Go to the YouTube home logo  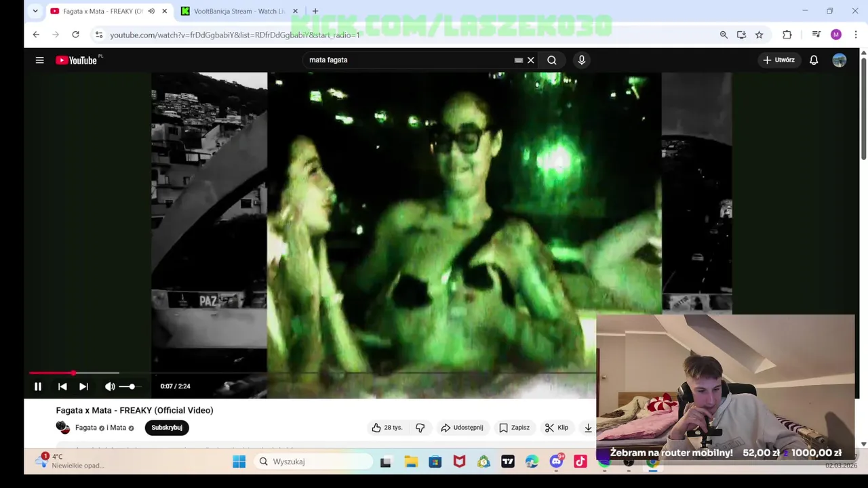click(77, 60)
